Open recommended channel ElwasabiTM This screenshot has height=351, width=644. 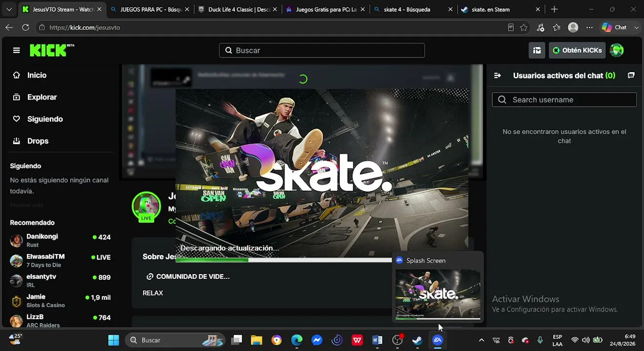tap(60, 260)
